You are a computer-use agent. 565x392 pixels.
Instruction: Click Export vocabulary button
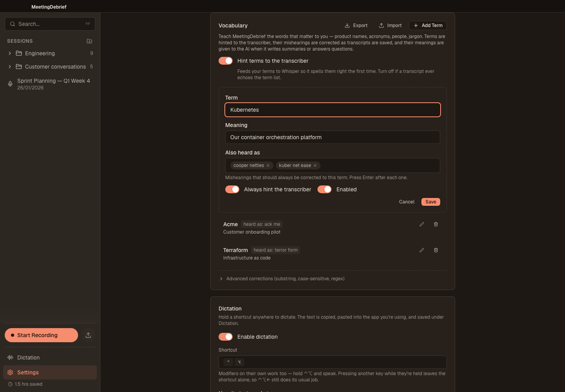coord(356,25)
